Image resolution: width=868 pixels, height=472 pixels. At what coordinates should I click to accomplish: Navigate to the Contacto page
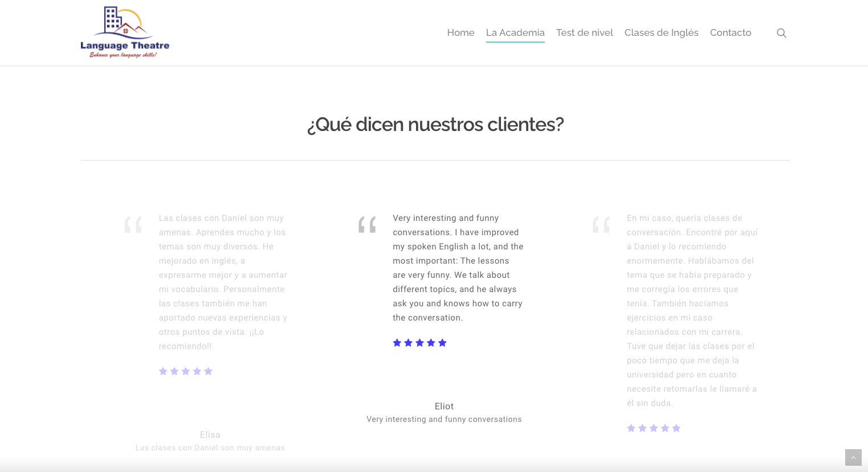[730, 33]
